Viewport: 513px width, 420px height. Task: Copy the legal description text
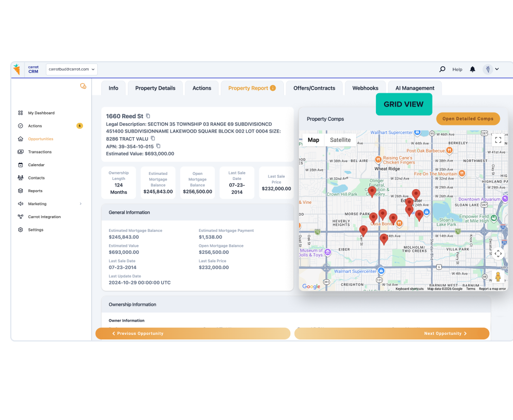[x=153, y=139]
